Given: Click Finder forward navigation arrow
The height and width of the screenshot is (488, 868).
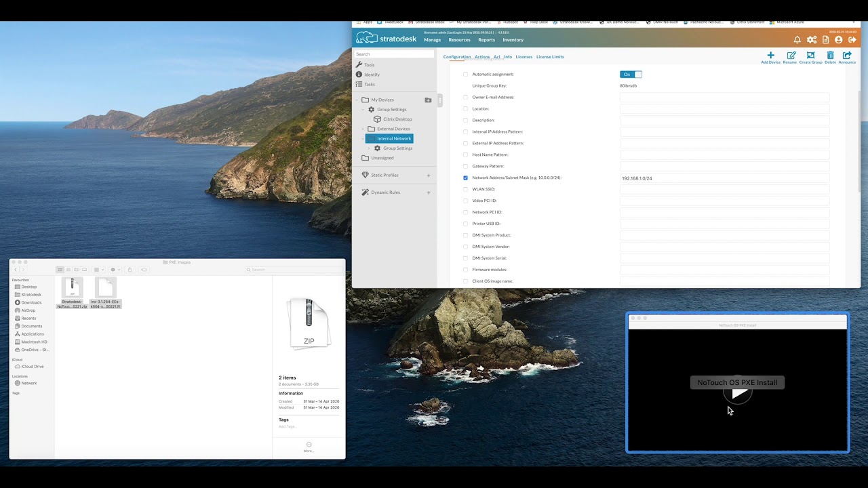Looking at the screenshot, I should pos(23,270).
